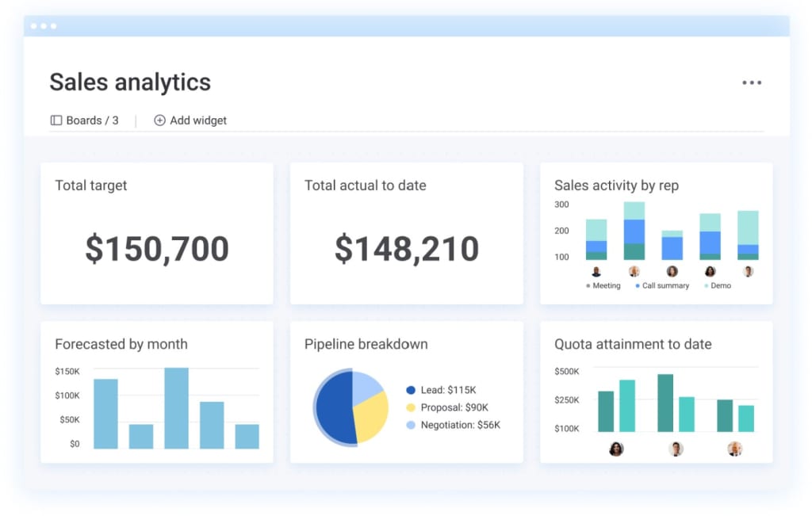This screenshot has height=516, width=812.
Task: Click last rep avatar in Quota attainment chart
Action: click(735, 449)
